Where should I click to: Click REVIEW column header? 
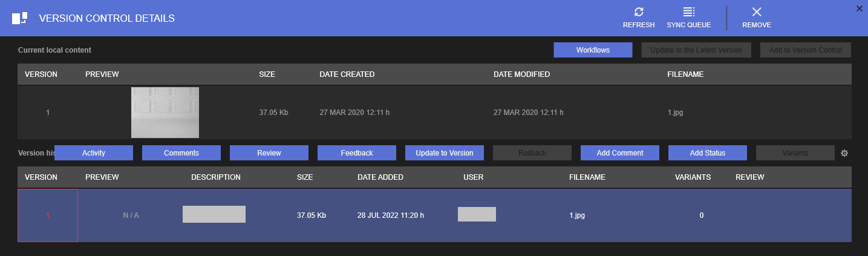tap(750, 177)
